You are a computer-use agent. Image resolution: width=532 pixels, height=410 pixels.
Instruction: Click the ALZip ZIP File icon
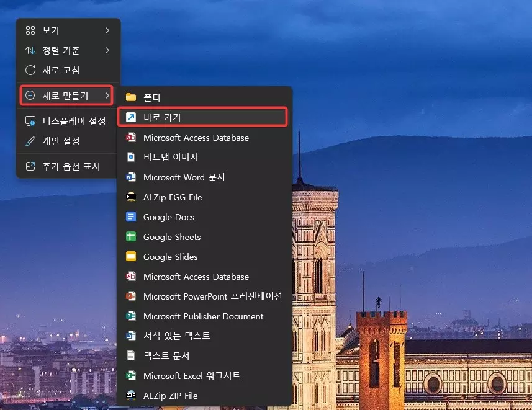(131, 395)
